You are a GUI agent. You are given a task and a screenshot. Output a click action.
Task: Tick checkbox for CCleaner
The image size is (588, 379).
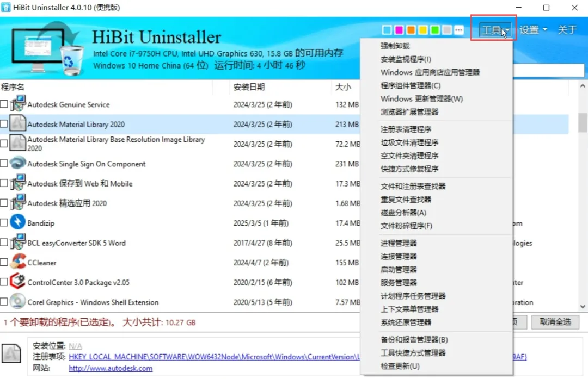4,262
